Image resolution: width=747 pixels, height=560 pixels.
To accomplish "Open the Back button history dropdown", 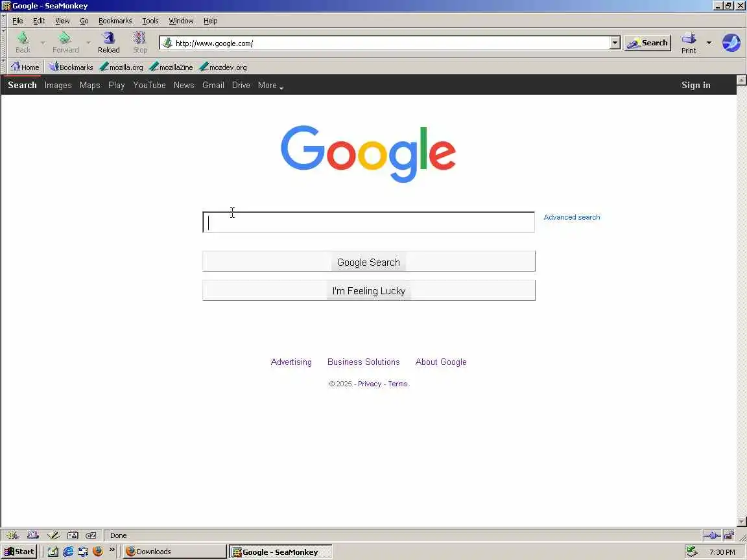I will [x=43, y=43].
